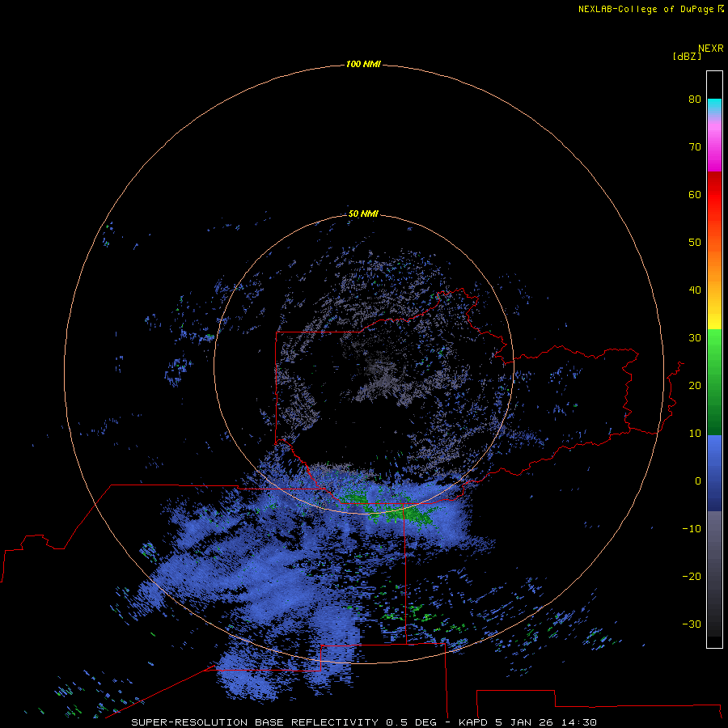Click the 50 NMI range ring label
The width and height of the screenshot is (728, 728).
click(363, 214)
